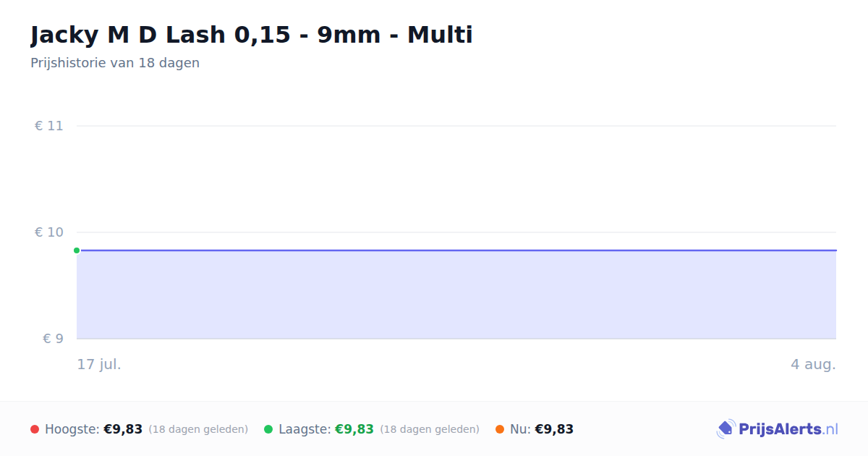The image size is (868, 456).
Task: Click '18 dagen geleden' next to Hoogste
Action: (198, 429)
